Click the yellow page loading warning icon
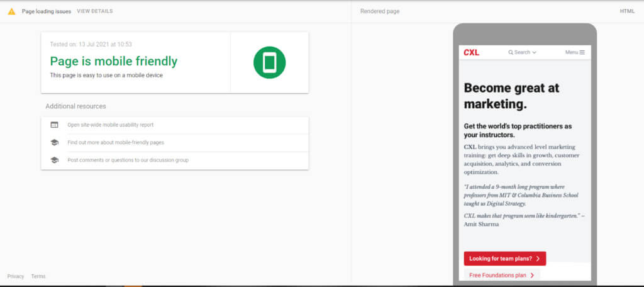 click(x=11, y=11)
